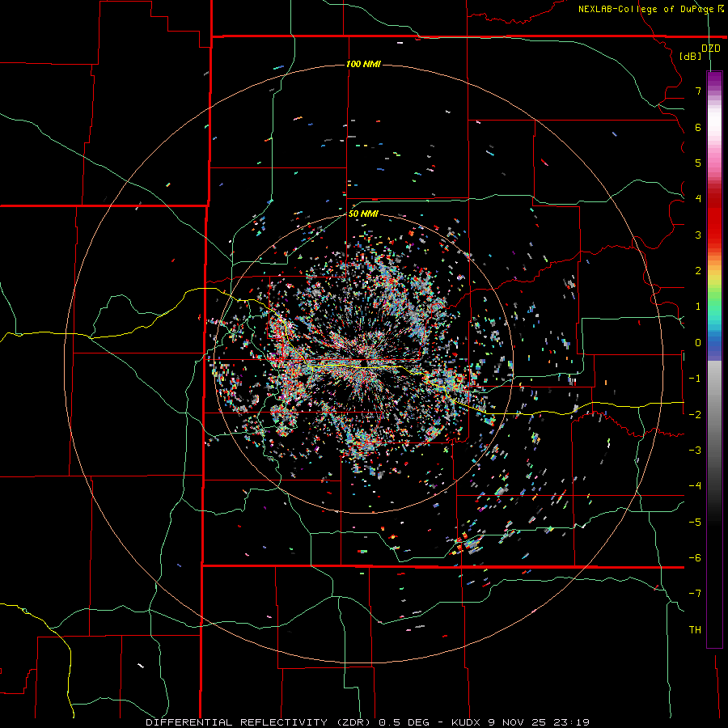Click the DIFFERENTIAL REFLECTIVITY caption text
The image size is (728, 728).
[x=236, y=722]
